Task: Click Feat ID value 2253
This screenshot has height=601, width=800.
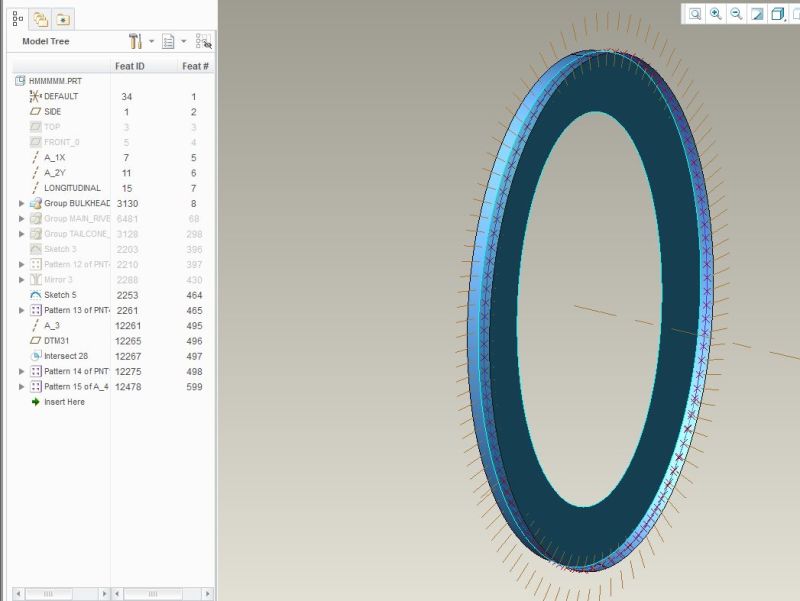Action: click(x=128, y=295)
